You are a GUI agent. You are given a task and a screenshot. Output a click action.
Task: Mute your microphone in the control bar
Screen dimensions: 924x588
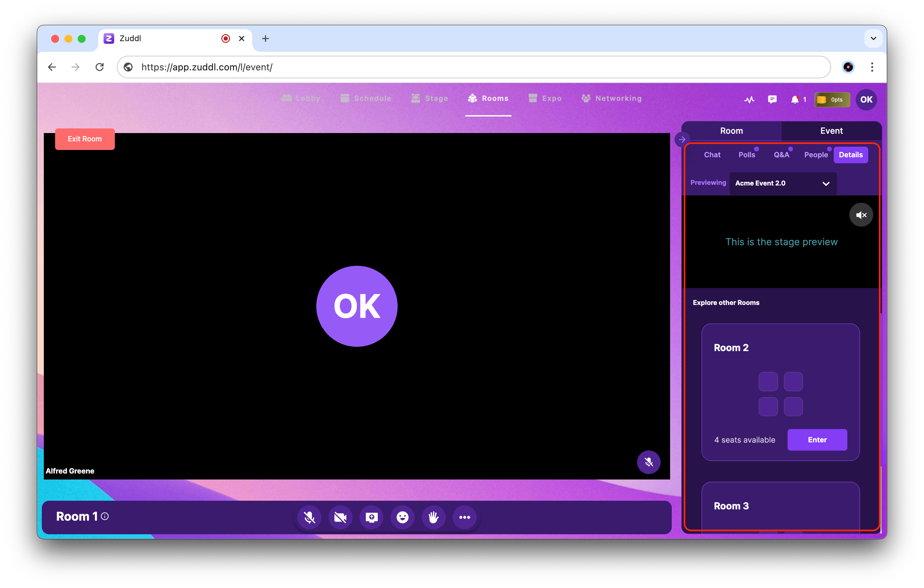click(x=309, y=517)
